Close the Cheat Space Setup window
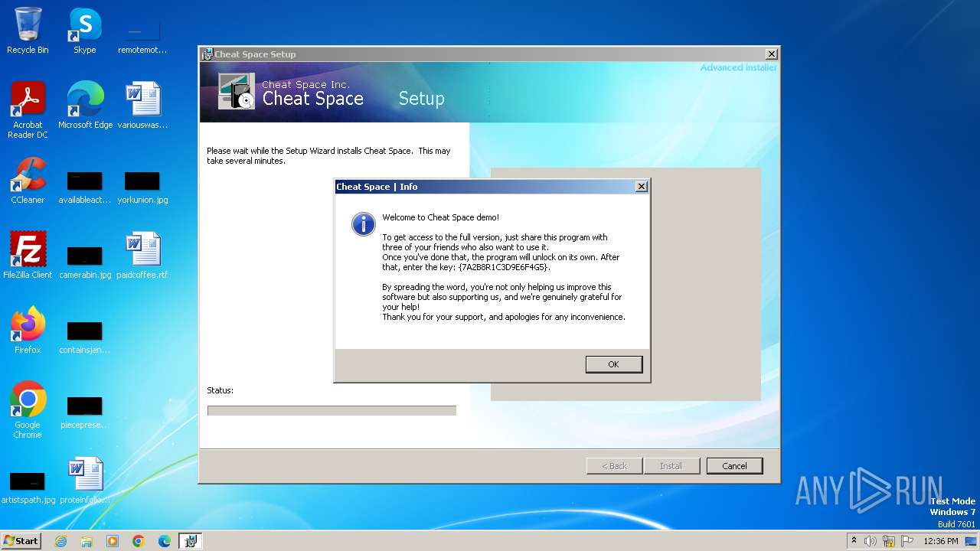This screenshot has height=551, width=980. [x=772, y=54]
